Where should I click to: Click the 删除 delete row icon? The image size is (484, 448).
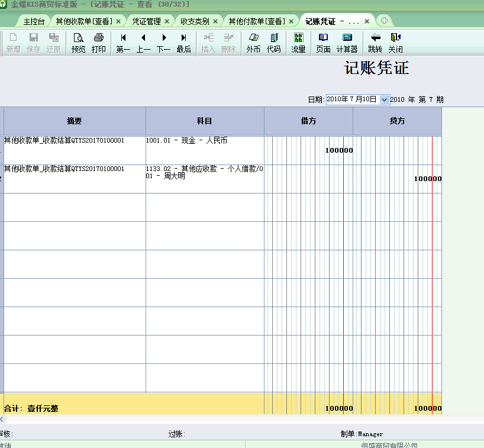pos(229,43)
